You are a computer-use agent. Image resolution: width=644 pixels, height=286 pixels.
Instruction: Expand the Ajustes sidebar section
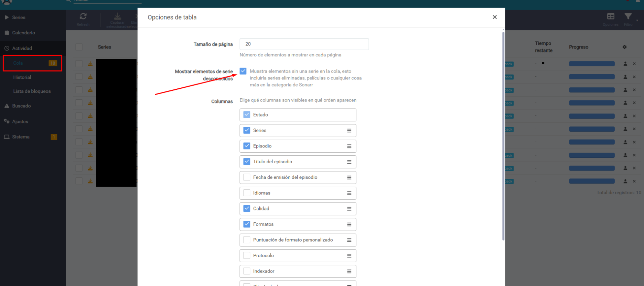(20, 121)
